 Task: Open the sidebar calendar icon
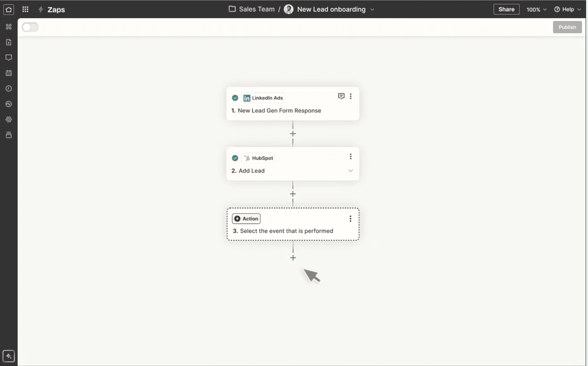click(9, 73)
